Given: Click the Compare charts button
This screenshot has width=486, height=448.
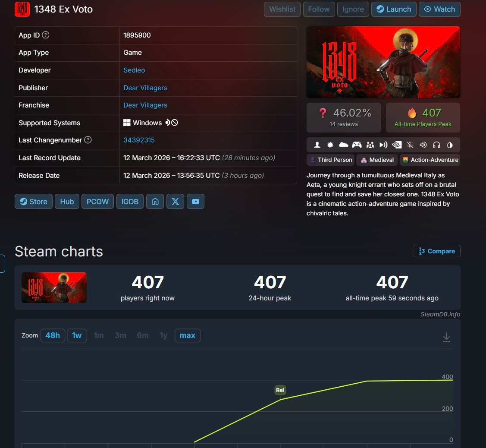Looking at the screenshot, I should tap(436, 251).
